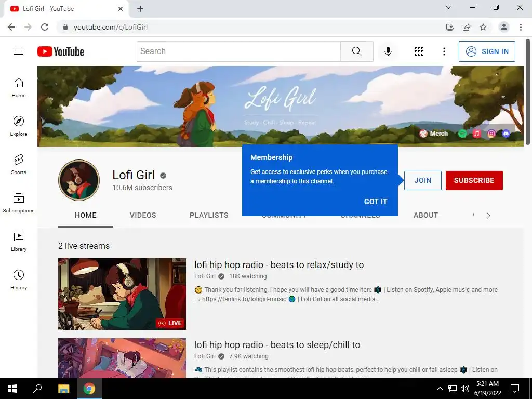Click the Lofi Girl channel avatar
This screenshot has height=399, width=532.
pyautogui.click(x=79, y=180)
